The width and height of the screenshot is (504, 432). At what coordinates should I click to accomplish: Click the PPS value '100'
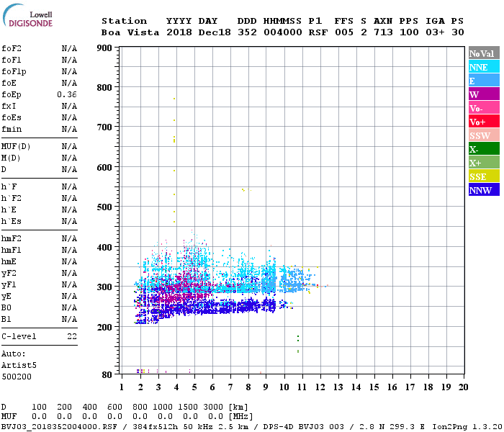coord(409,32)
